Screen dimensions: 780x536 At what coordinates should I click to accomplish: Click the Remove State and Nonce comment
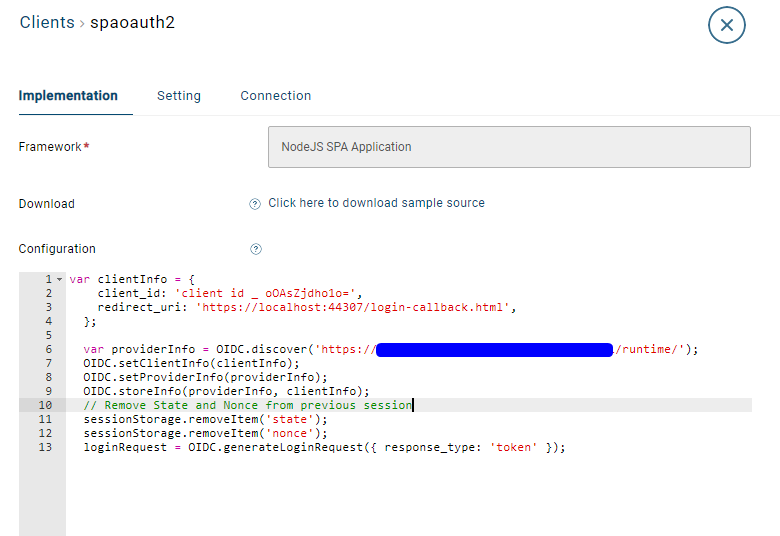(248, 405)
